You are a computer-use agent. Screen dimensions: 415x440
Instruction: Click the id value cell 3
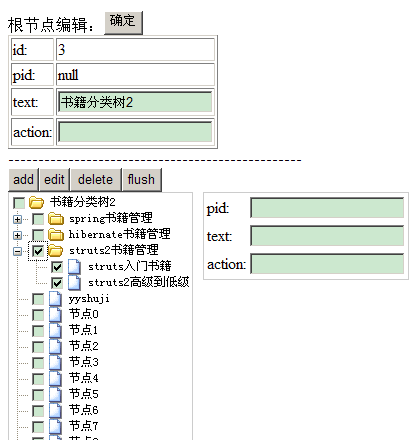click(x=135, y=50)
